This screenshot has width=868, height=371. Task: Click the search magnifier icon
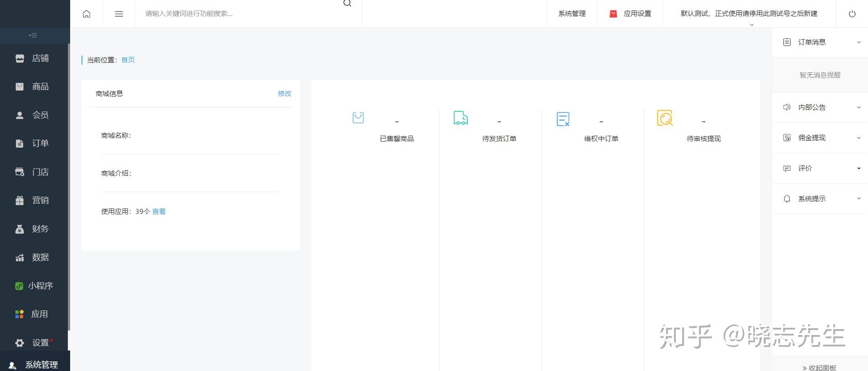(x=347, y=3)
